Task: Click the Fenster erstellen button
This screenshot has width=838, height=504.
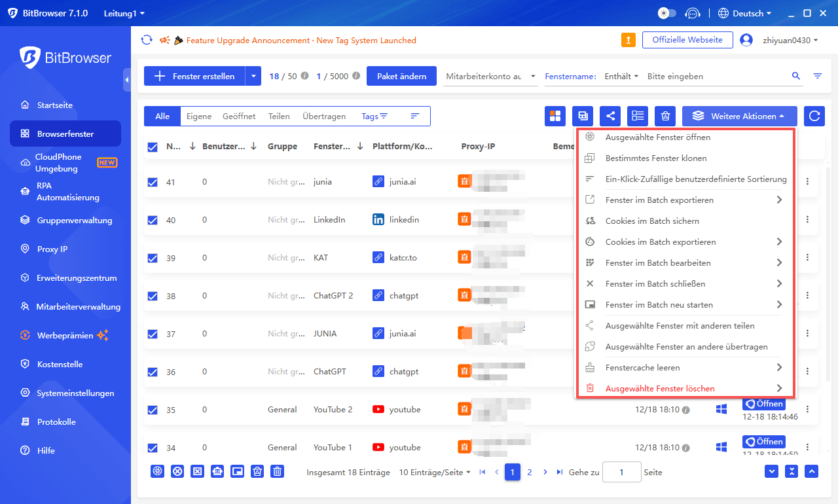Action: [x=194, y=76]
